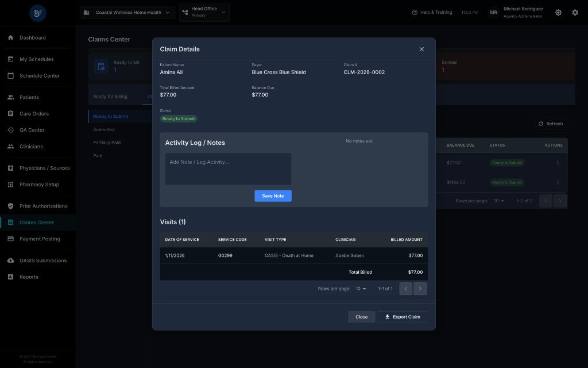
Task: Click payer Blue Cross Blue Shield
Action: coord(278,72)
